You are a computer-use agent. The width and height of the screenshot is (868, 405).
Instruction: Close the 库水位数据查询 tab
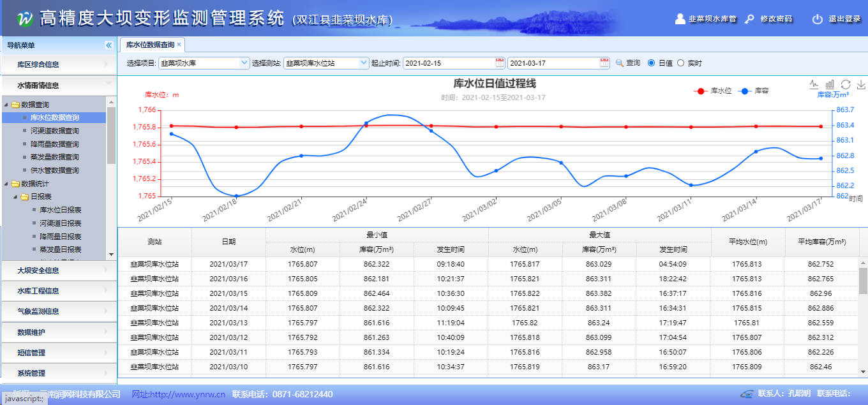179,45
